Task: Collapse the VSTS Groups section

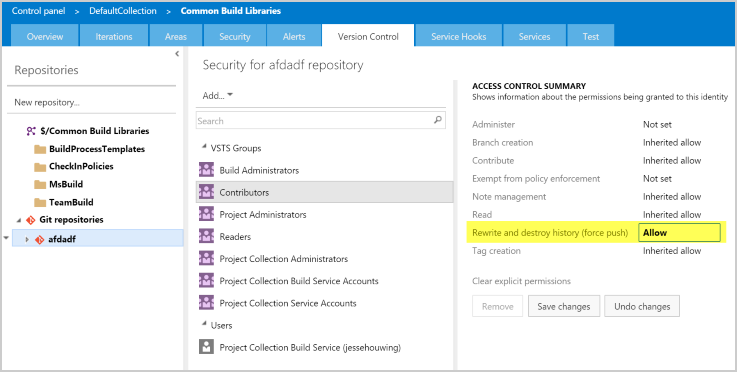Action: pyautogui.click(x=204, y=147)
